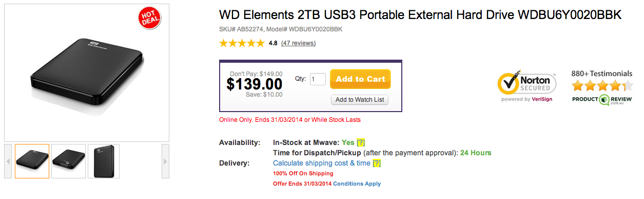
Task: Open the help icon beside In-Stock Yes
Action: coord(361,142)
